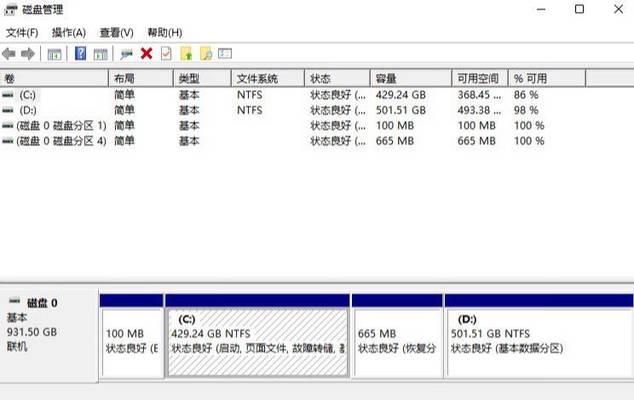Image resolution: width=634 pixels, height=400 pixels.
Task: Click the Back arrow toolbar icon
Action: coord(8,53)
